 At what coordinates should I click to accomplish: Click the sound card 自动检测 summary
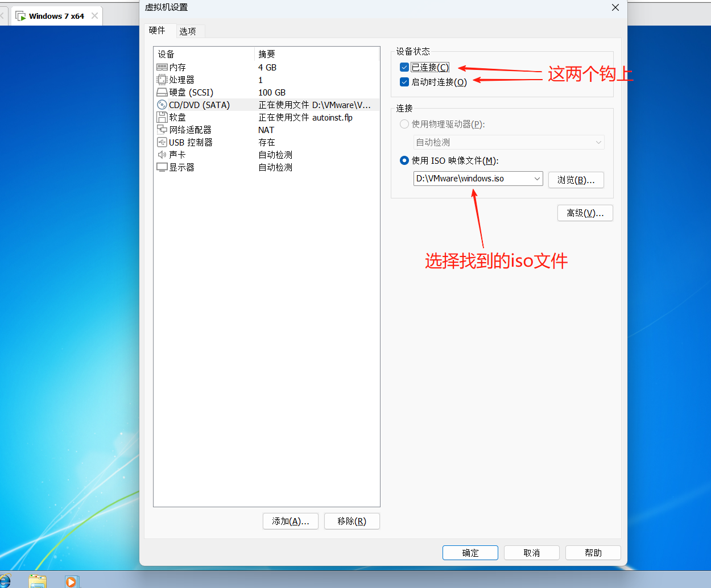pyautogui.click(x=275, y=155)
